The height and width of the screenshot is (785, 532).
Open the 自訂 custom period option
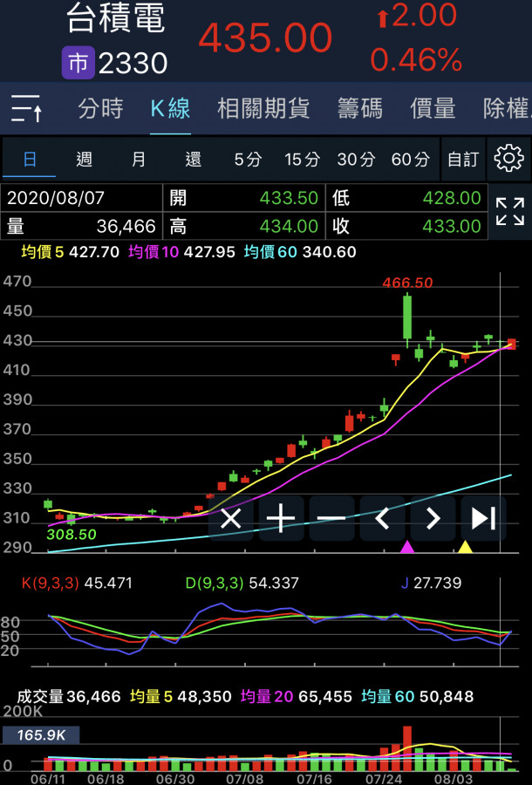coord(462,160)
